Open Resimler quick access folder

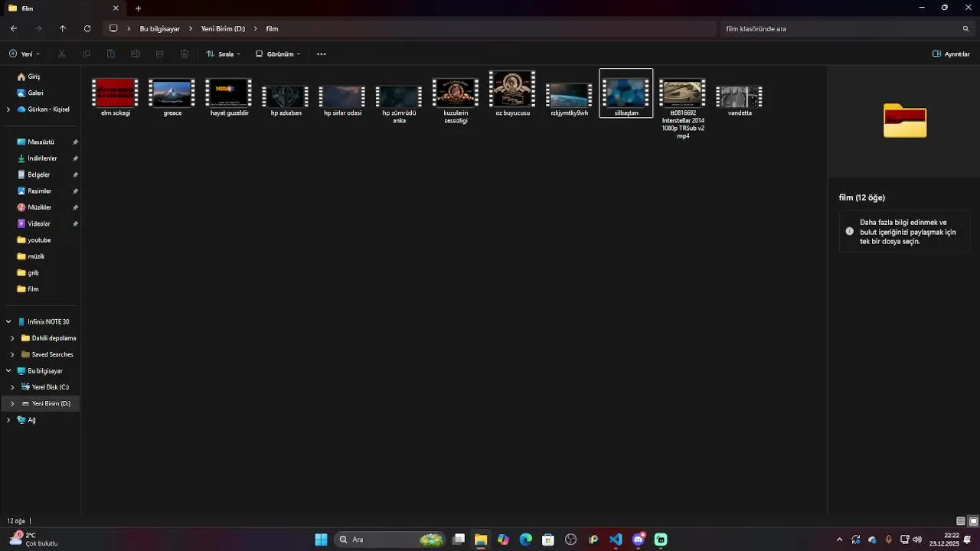(40, 191)
